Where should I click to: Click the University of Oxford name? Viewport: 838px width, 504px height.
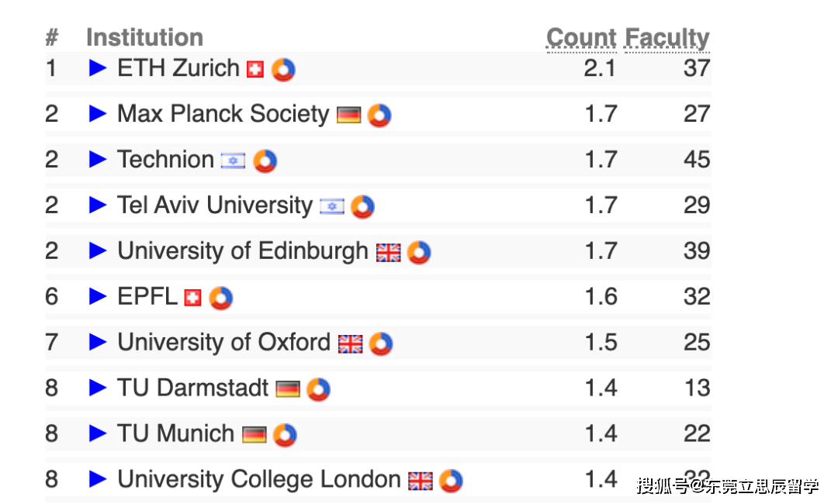(223, 342)
